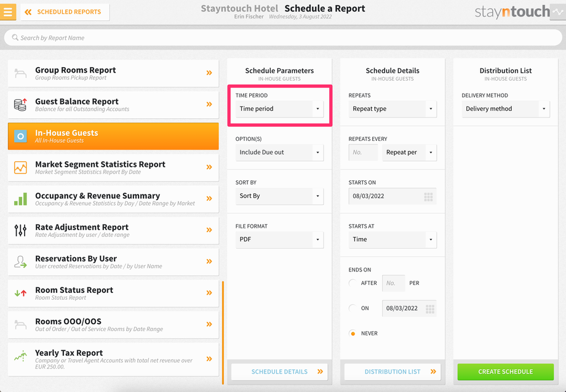Click the staytouch logo
The image size is (566, 392).
tap(512, 12)
